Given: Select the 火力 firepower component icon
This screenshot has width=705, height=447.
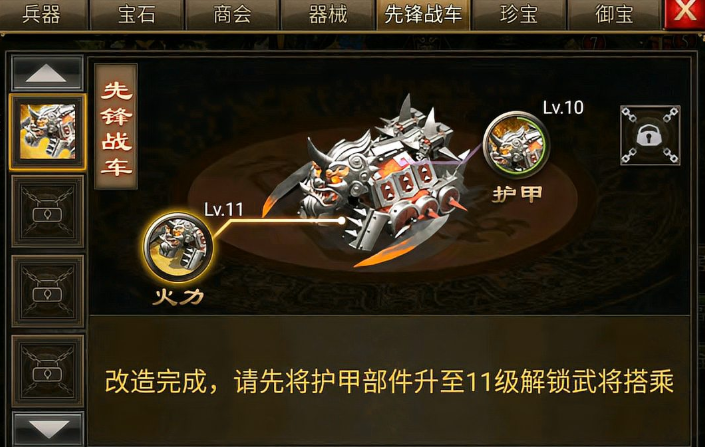Looking at the screenshot, I should click(178, 246).
